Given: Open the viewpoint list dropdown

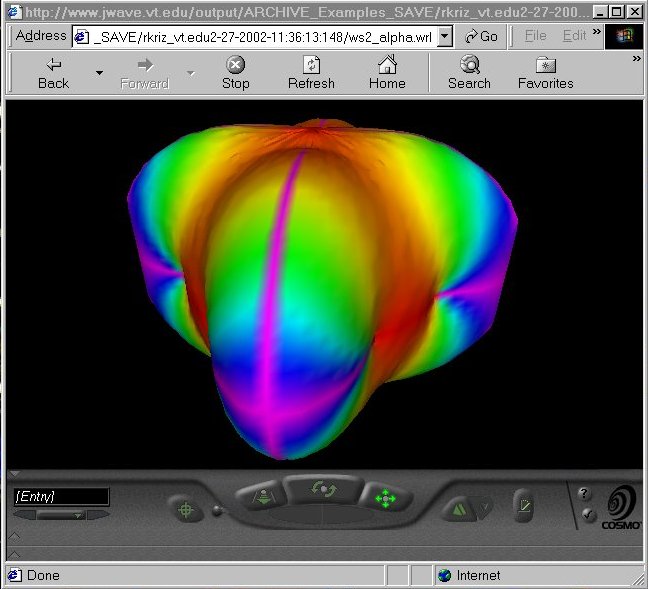Looking at the screenshot, I should [61, 515].
